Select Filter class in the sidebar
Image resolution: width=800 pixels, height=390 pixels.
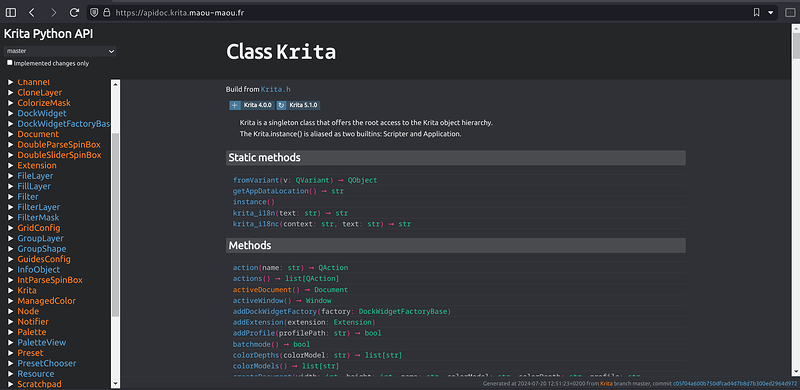(x=28, y=197)
